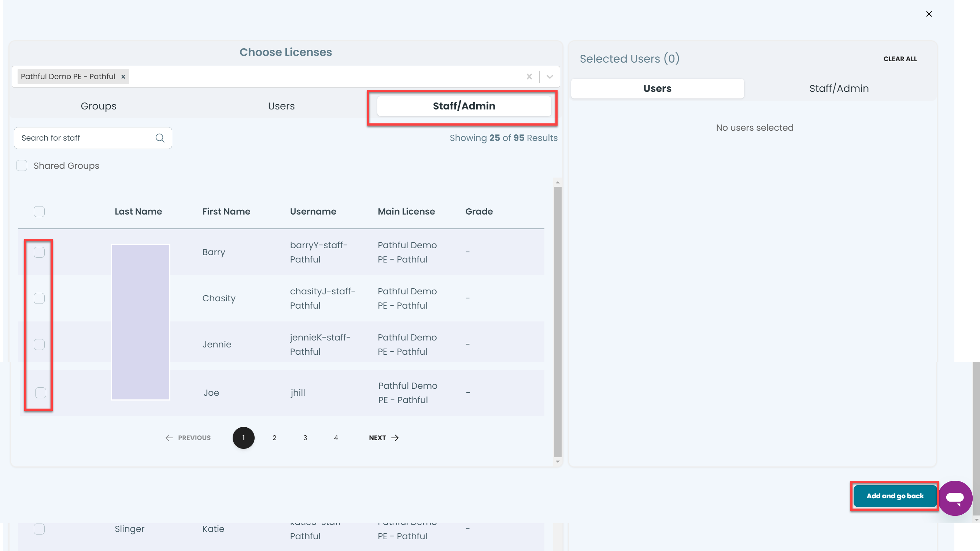Click Joe's Main License cell
980x551 pixels.
(408, 393)
